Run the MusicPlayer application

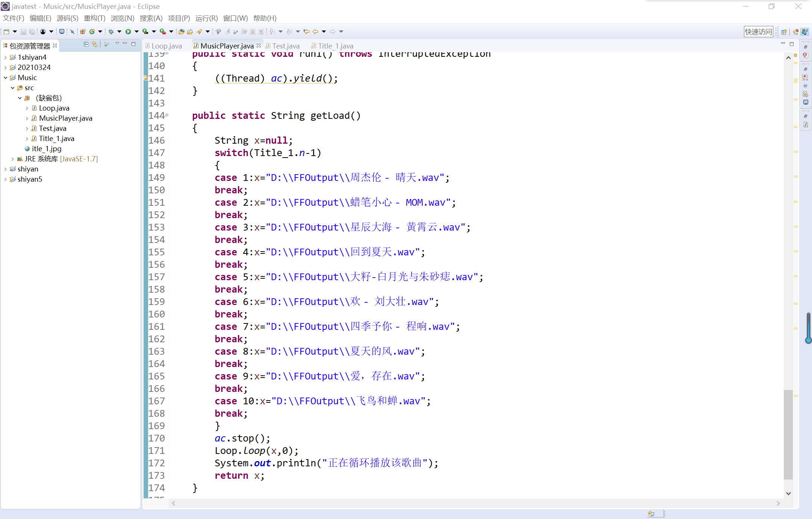[129, 32]
